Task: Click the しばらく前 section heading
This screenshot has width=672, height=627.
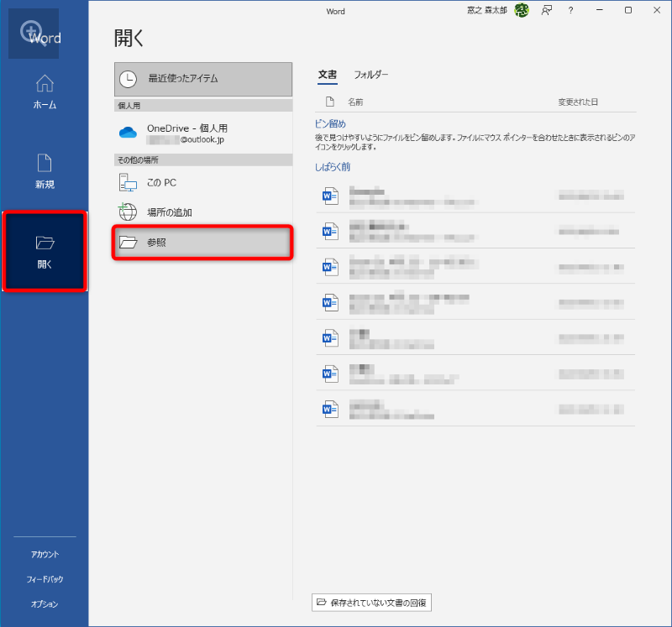Action: point(333,167)
